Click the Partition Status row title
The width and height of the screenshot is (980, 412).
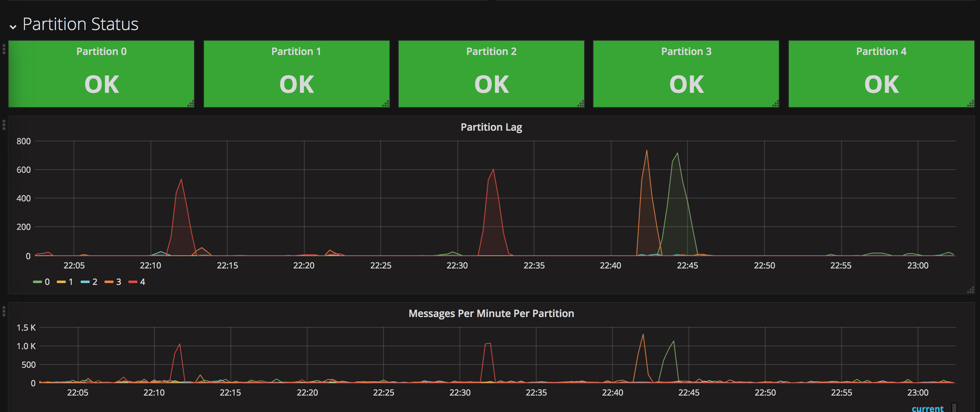(80, 24)
